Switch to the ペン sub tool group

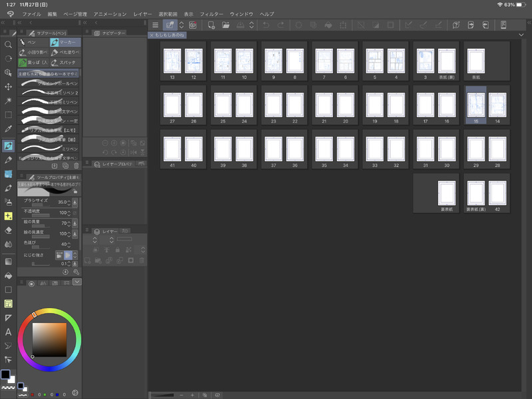(33, 42)
